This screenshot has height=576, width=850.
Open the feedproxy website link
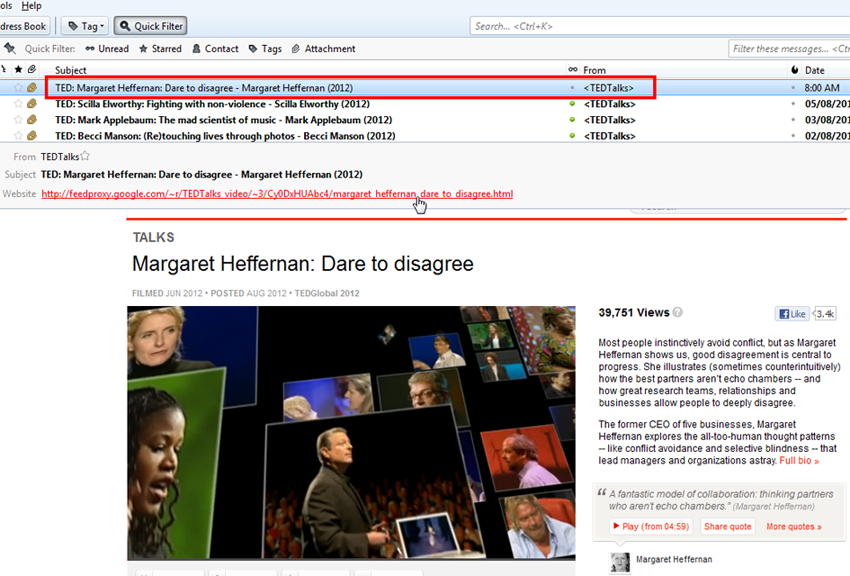click(x=277, y=194)
